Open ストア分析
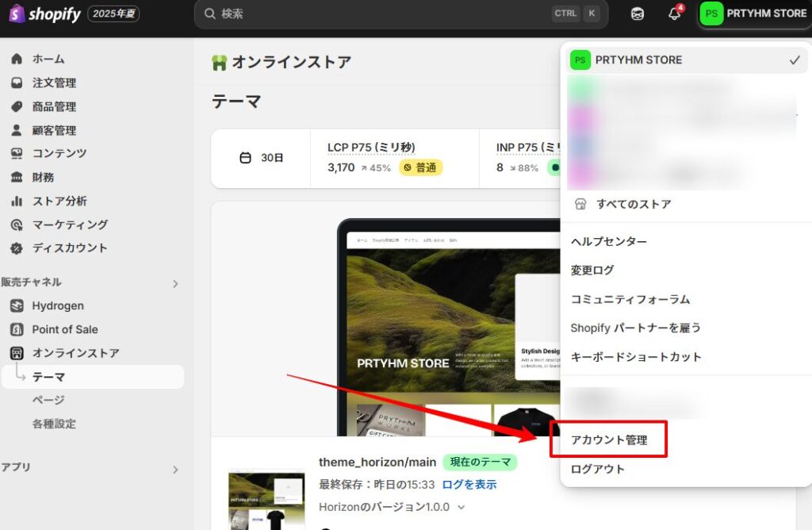The image size is (812, 530). tap(59, 201)
